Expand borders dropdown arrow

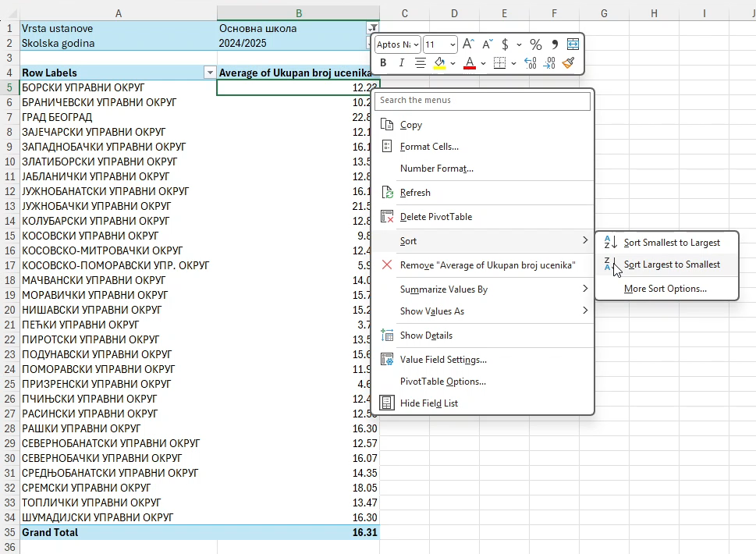tap(513, 63)
